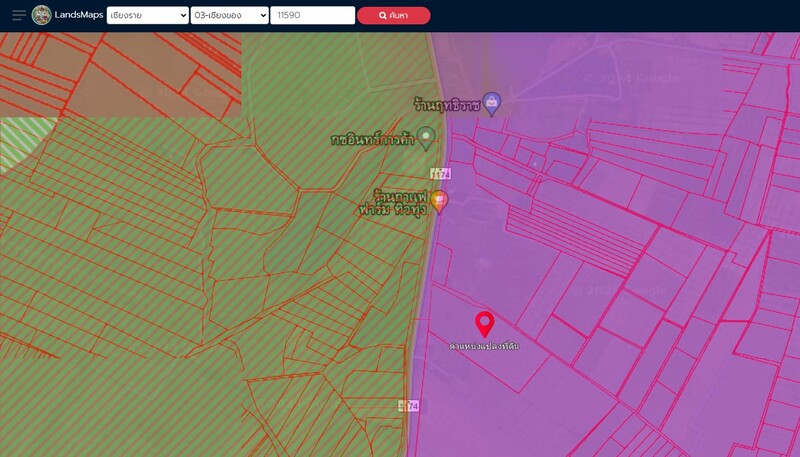Image resolution: width=800 pixels, height=457 pixels.
Task: Click the ตำแหน่งแปลงที่ดิน label under the pin
Action: click(x=484, y=346)
